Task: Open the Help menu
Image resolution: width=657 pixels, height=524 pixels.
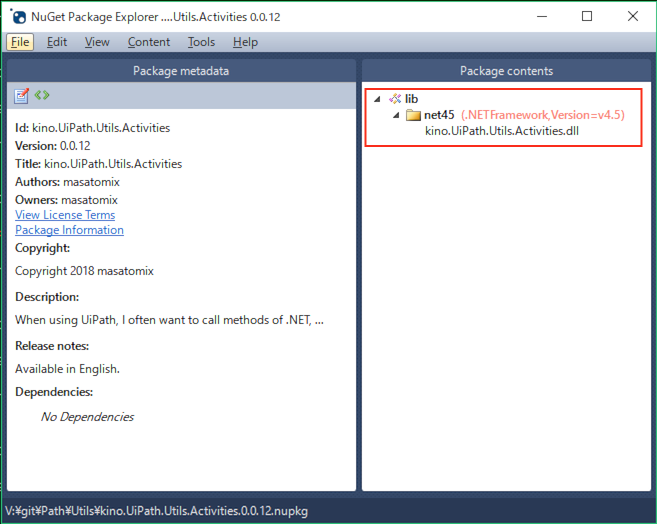Action: pyautogui.click(x=245, y=42)
